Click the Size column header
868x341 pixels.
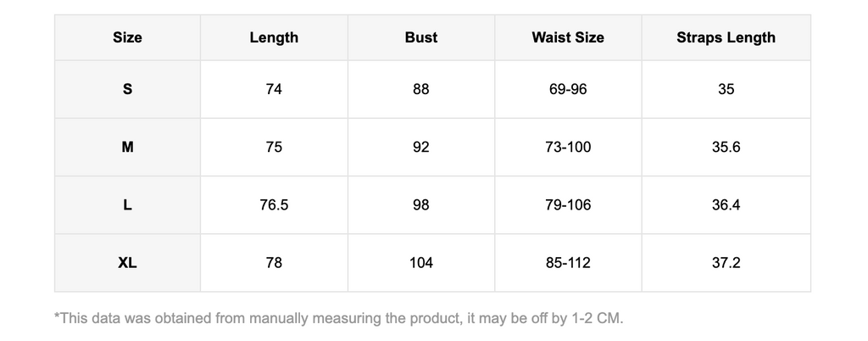click(127, 37)
